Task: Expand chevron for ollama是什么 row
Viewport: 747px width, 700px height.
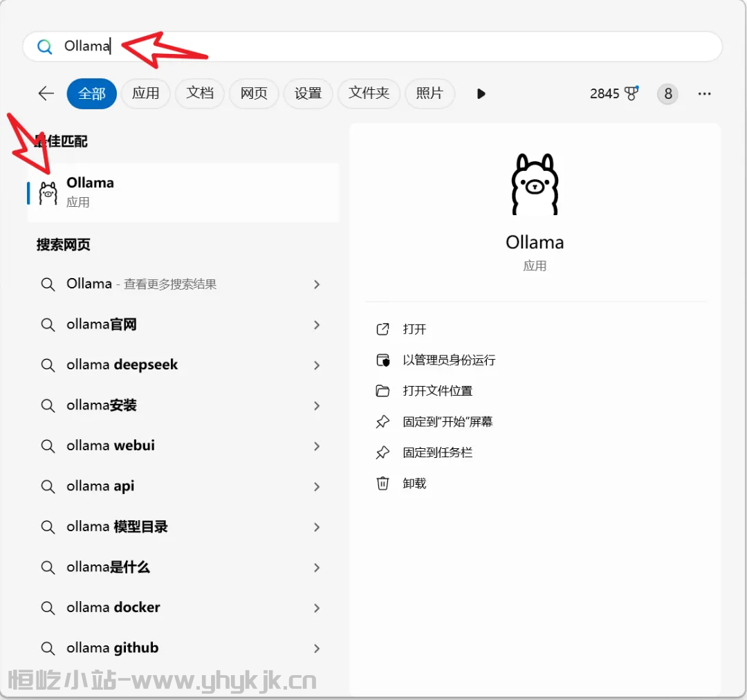Action: point(317,567)
